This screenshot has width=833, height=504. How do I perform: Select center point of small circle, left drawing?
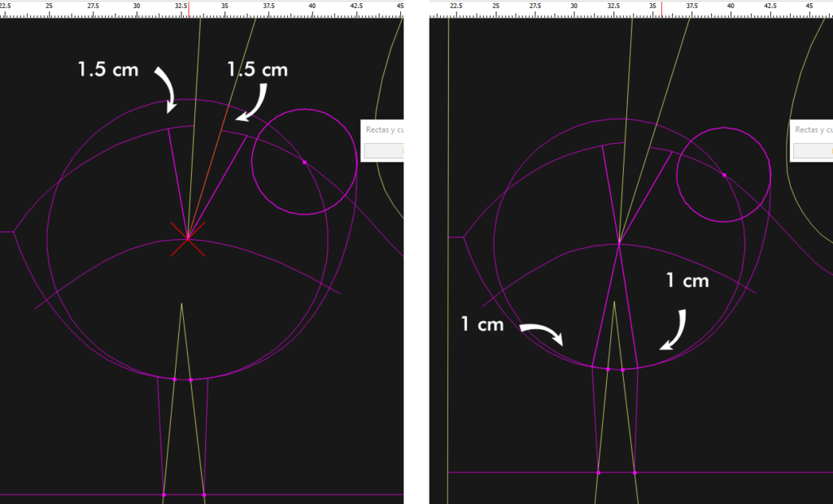point(304,163)
